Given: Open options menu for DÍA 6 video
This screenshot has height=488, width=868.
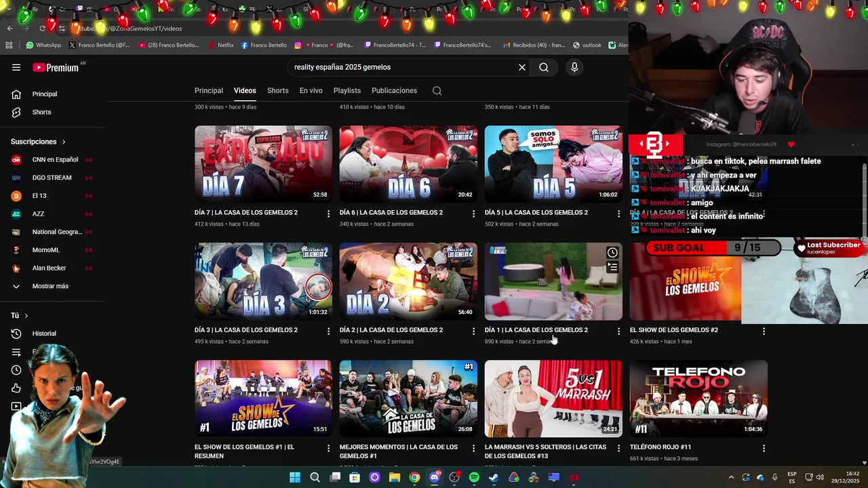Looking at the screenshot, I should pyautogui.click(x=473, y=213).
